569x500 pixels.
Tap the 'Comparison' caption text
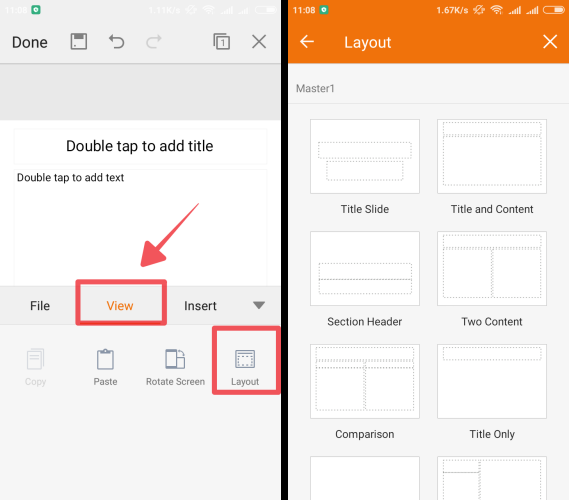(365, 434)
